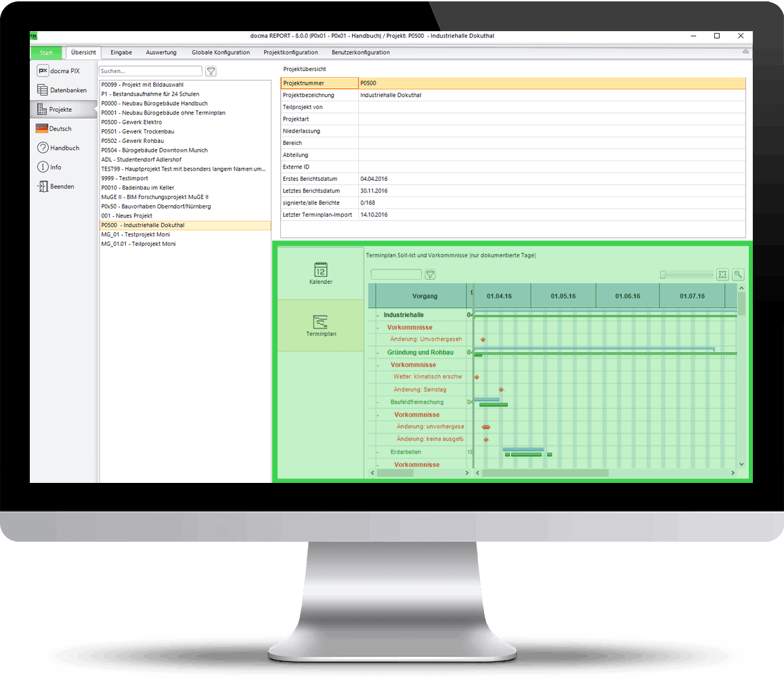Select P0500 - Gewerk Elektro
Viewport: 784px width, 680px height.
click(x=185, y=122)
